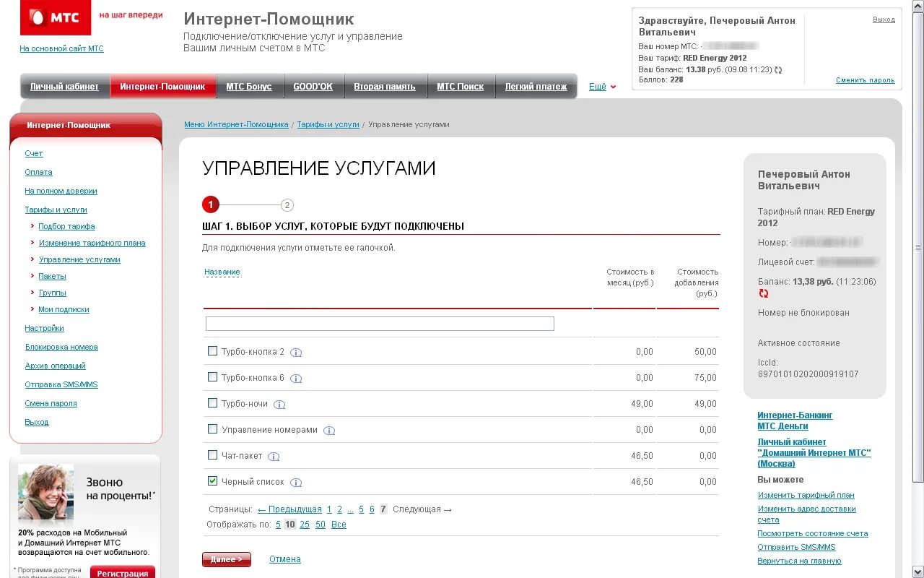Open info icon for Турбо-ночи
924x578 pixels.
(279, 405)
